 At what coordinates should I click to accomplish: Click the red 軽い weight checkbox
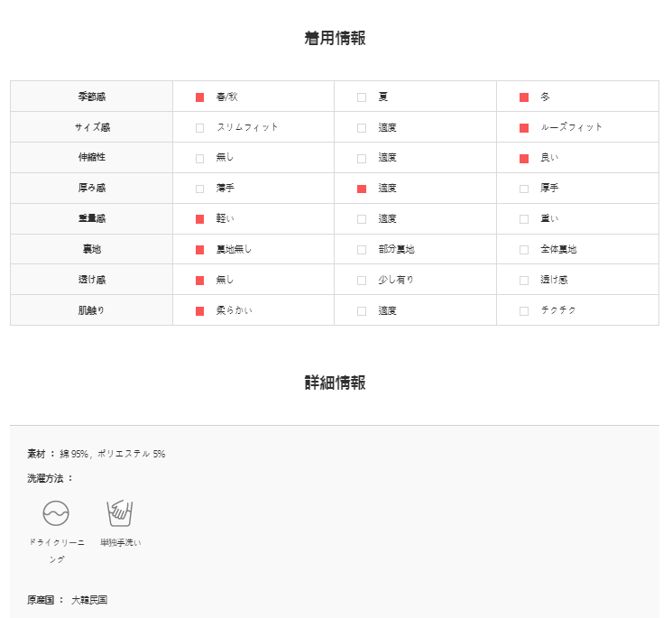point(199,219)
